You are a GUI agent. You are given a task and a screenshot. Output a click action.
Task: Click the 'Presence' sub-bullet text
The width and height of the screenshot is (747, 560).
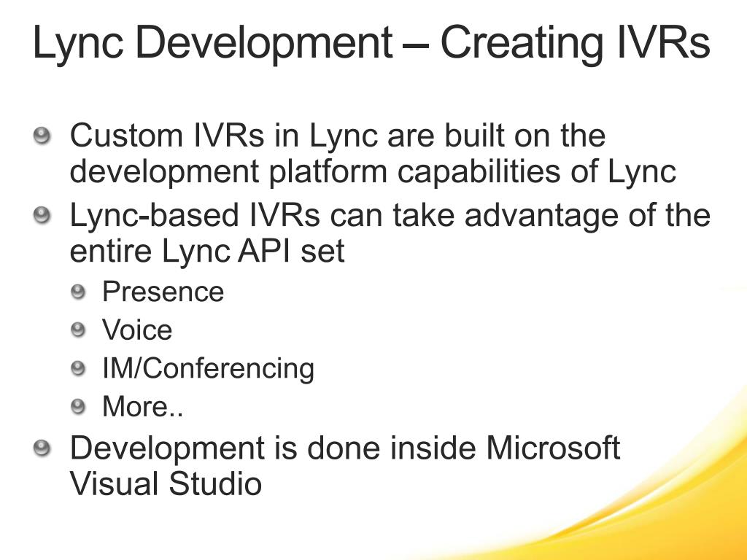[x=163, y=292]
